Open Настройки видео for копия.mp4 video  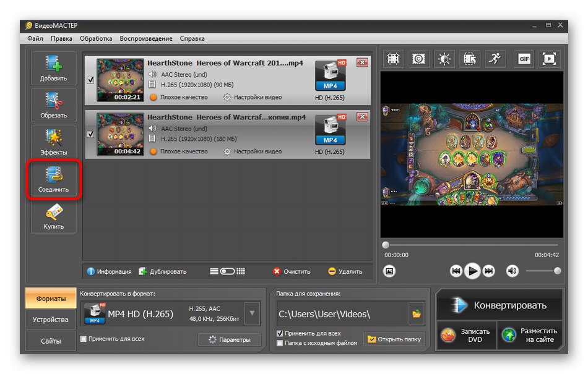point(253,151)
